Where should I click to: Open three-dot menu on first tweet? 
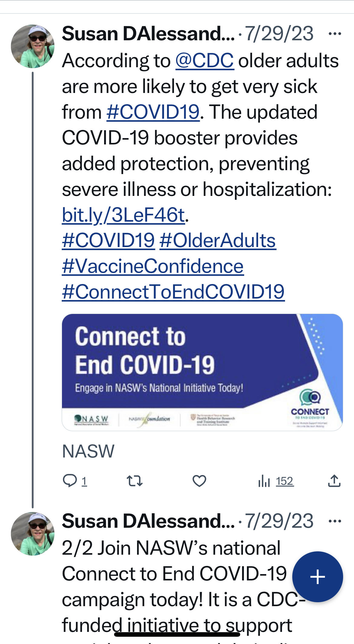335,34
